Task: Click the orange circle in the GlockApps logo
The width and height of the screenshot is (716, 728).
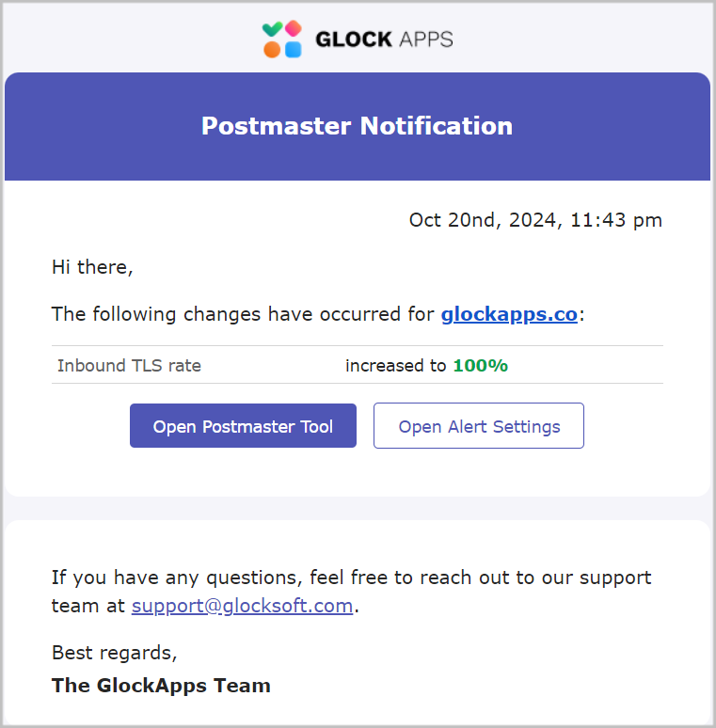Action: click(x=272, y=49)
